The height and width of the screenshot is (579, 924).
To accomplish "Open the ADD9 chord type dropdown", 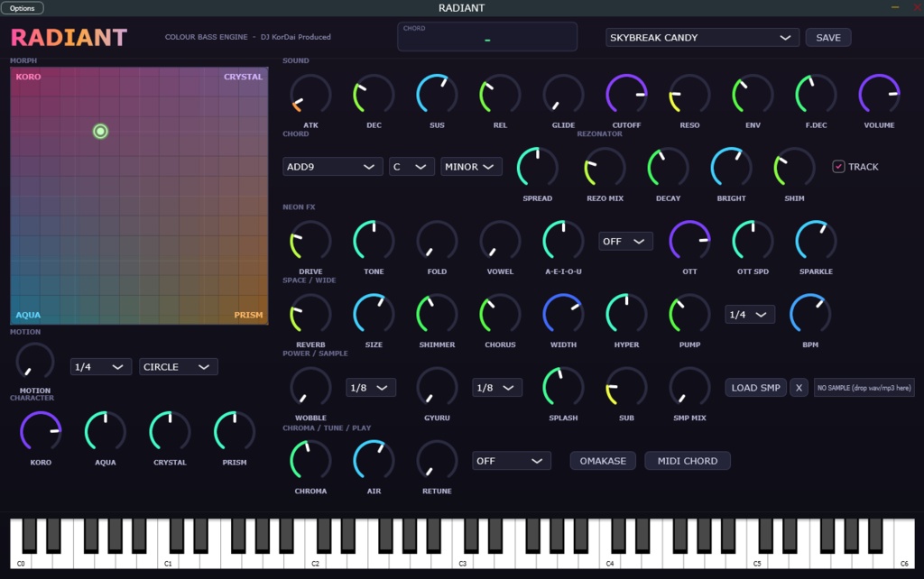I will [332, 167].
